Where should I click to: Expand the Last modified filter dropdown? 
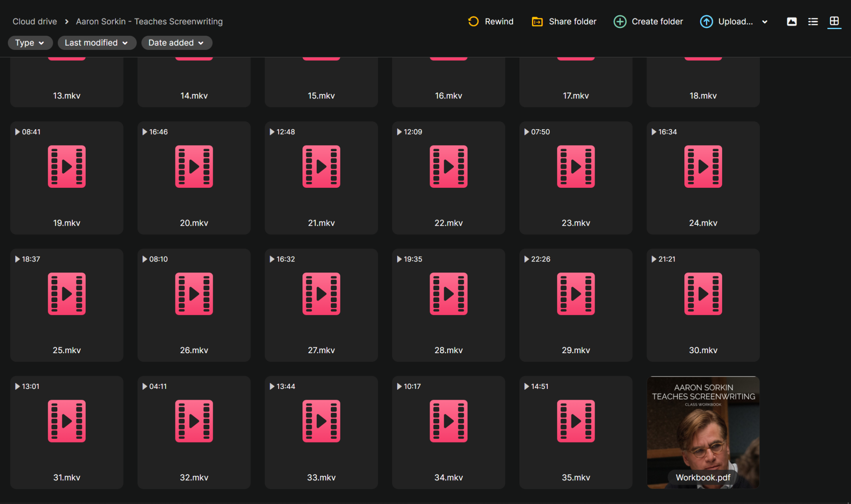[96, 43]
